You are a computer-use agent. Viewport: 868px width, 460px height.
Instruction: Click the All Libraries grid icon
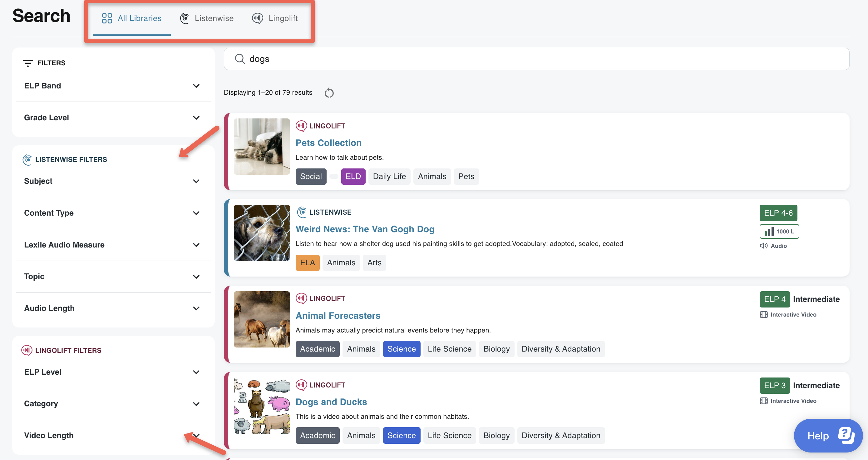107,18
